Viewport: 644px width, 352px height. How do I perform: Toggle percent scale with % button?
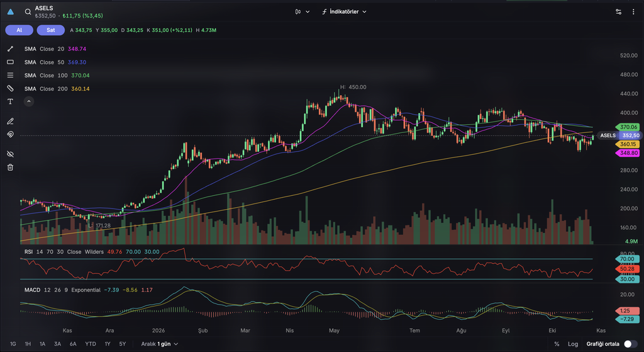(557, 344)
